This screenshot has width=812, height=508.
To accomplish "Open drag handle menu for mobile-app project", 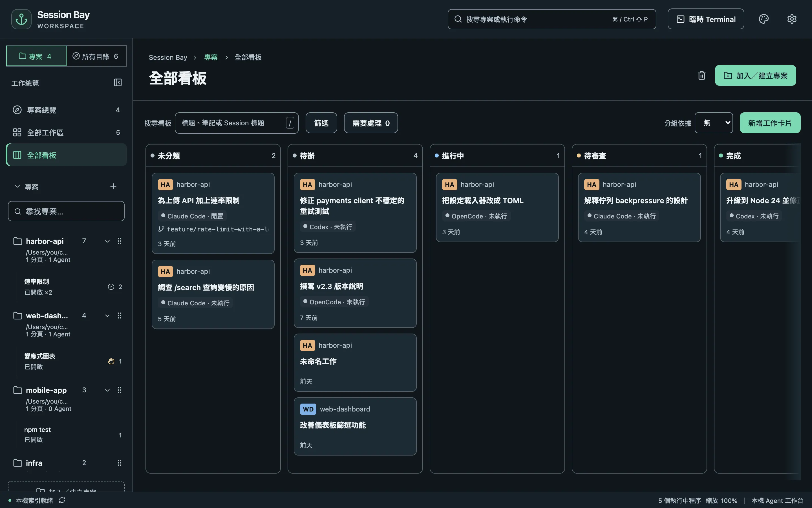I will (120, 390).
